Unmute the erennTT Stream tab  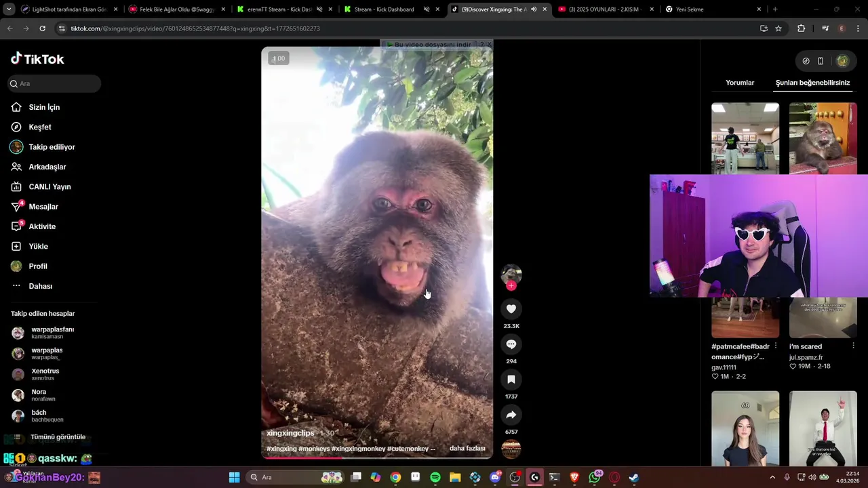point(319,9)
